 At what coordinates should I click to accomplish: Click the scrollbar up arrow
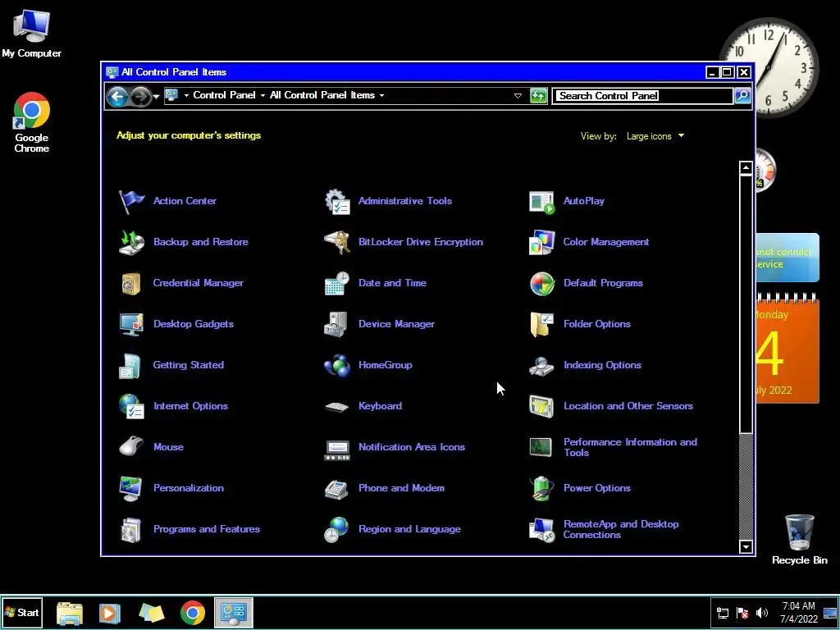(746, 167)
